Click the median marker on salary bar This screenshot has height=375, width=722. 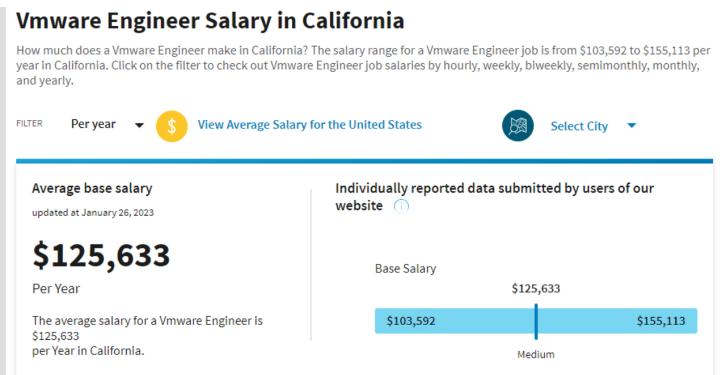536,322
